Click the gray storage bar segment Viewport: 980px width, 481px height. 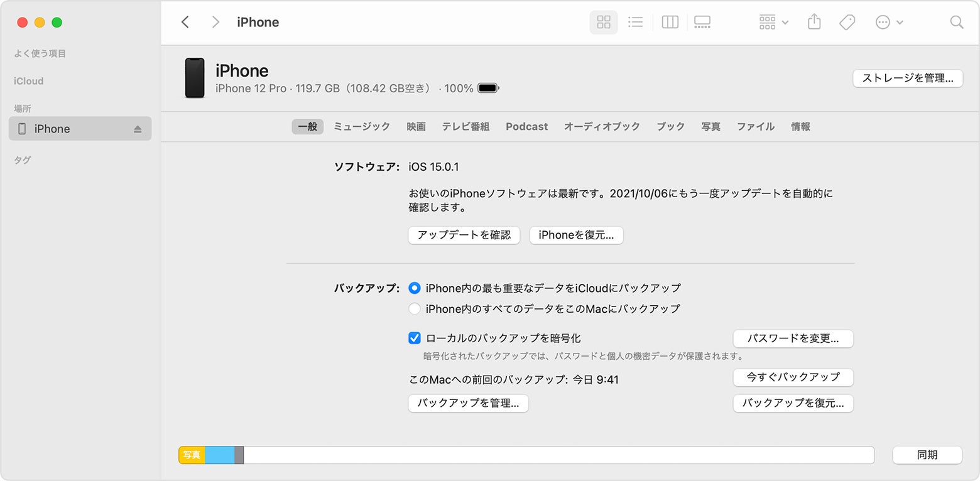[239, 455]
